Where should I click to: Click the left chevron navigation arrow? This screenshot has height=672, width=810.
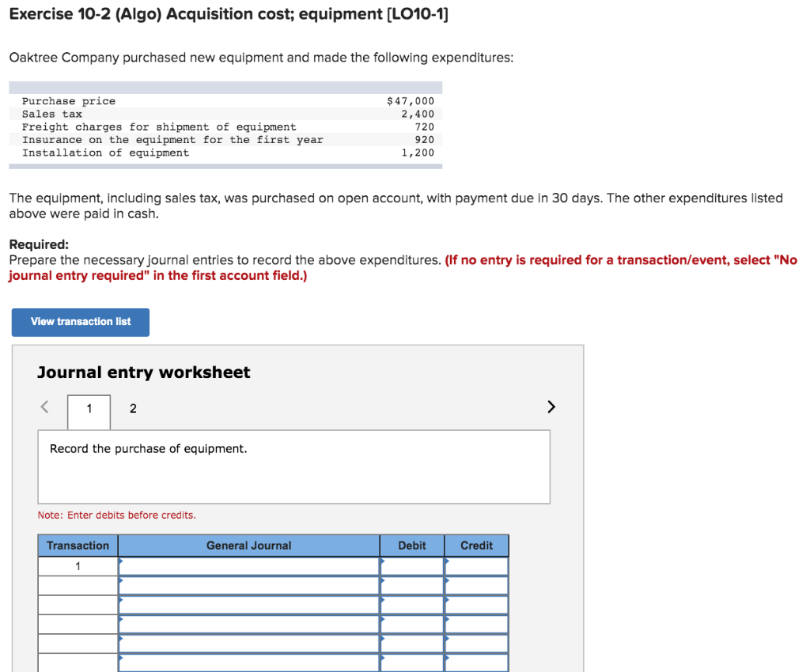click(x=44, y=406)
